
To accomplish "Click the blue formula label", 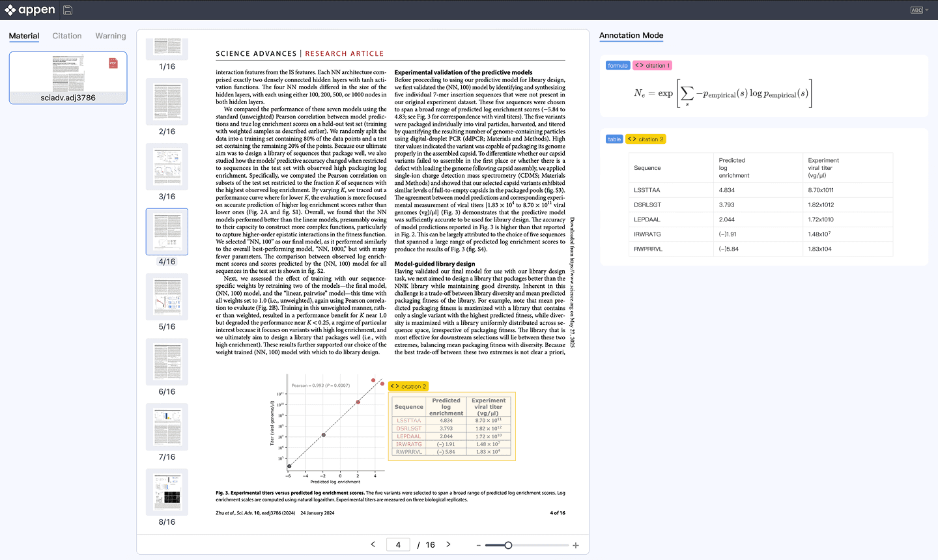I will point(618,66).
